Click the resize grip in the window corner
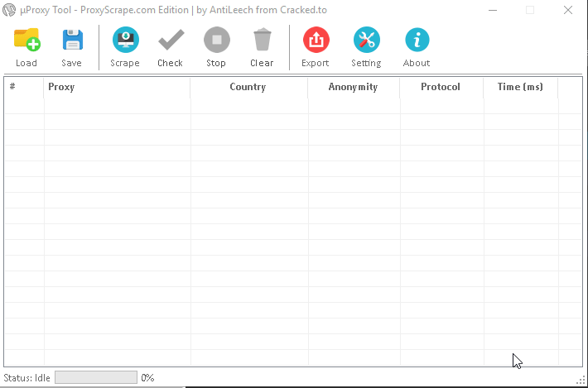The height and width of the screenshot is (388, 588). pos(581,381)
